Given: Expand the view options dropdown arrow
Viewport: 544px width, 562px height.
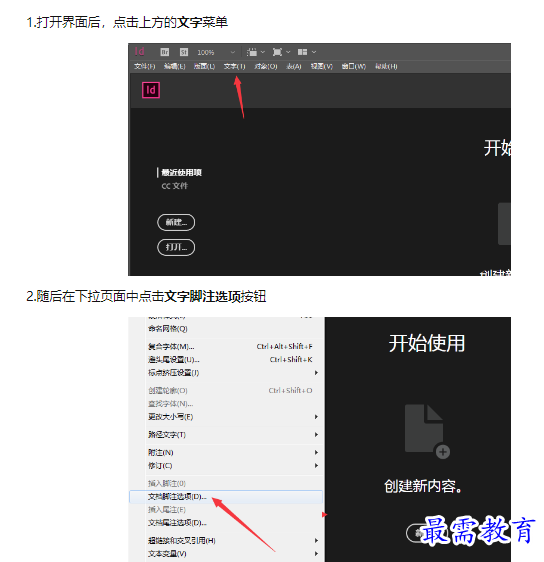Looking at the screenshot, I should click(263, 52).
